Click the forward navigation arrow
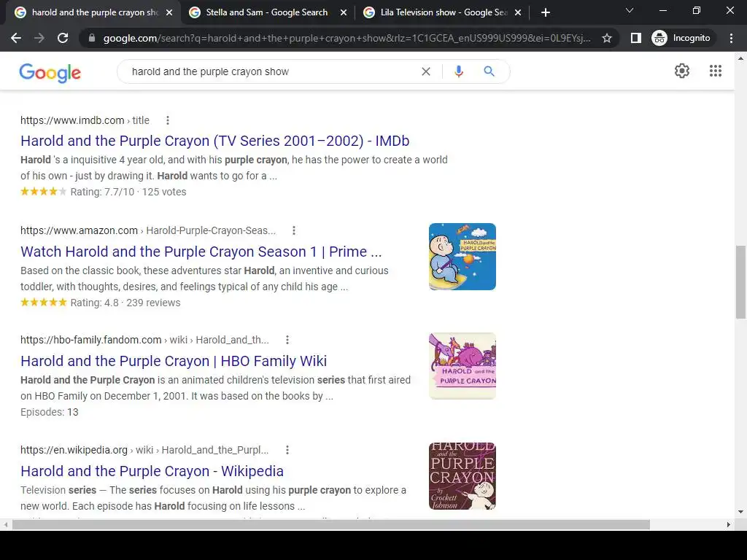 click(x=39, y=38)
